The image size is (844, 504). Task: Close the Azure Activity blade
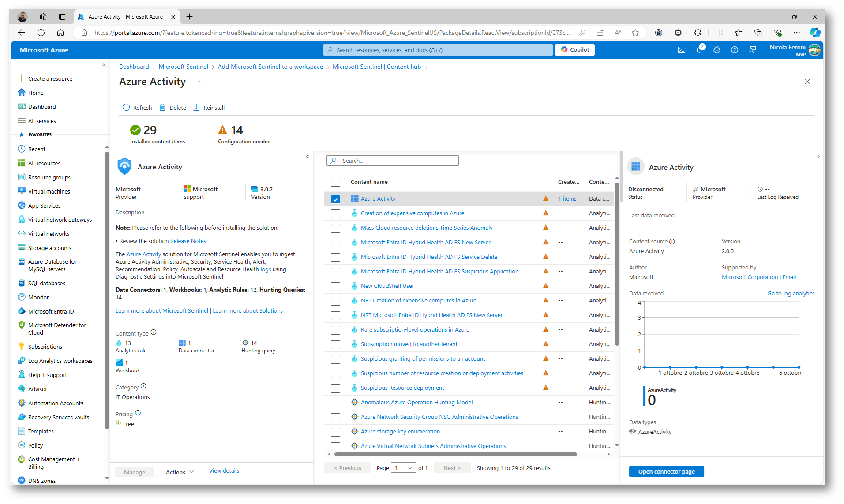pyautogui.click(x=807, y=82)
